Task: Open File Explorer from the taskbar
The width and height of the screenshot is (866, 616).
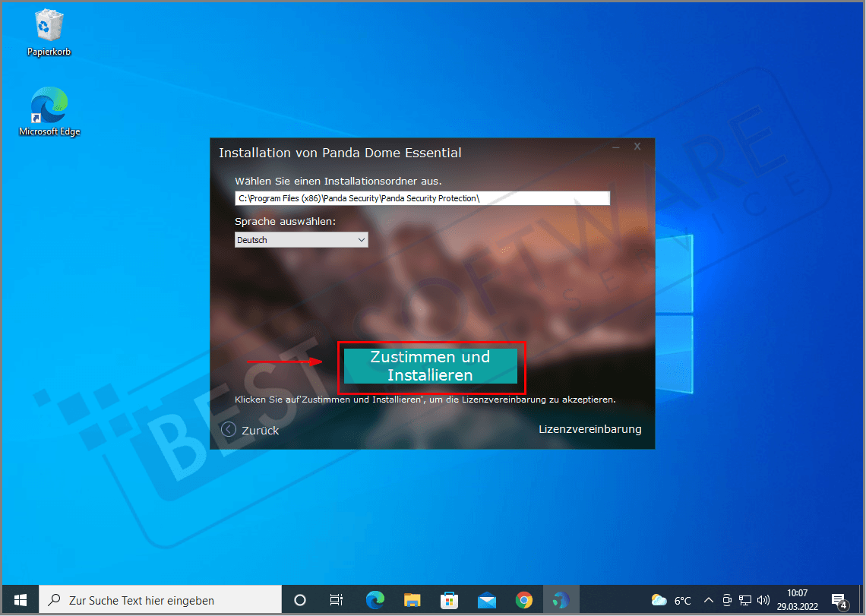Action: tap(412, 599)
